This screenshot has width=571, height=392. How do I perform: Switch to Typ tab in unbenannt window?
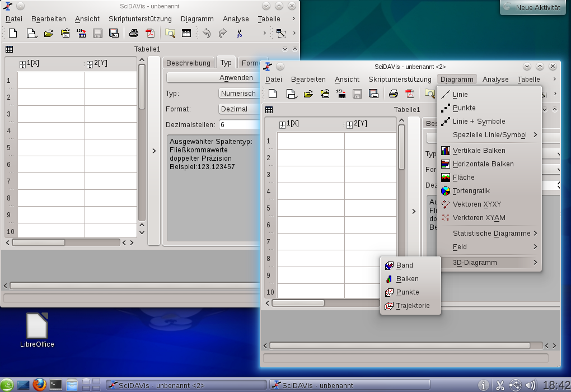[226, 63]
